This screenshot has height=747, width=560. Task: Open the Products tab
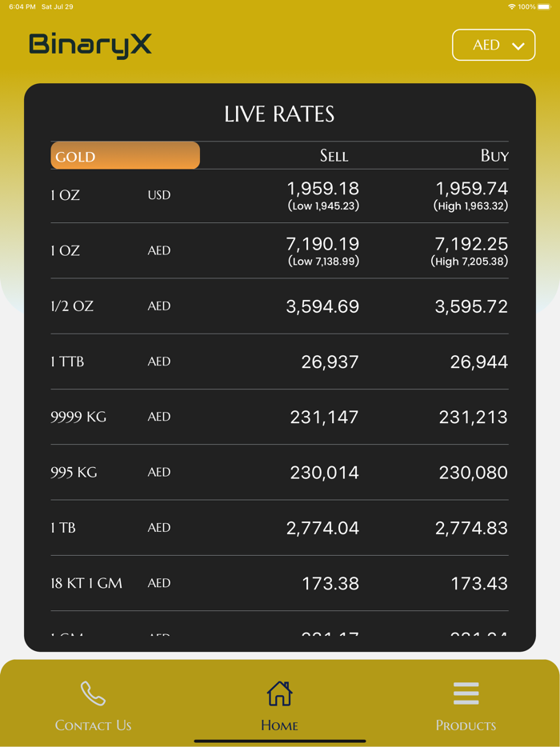[466, 704]
